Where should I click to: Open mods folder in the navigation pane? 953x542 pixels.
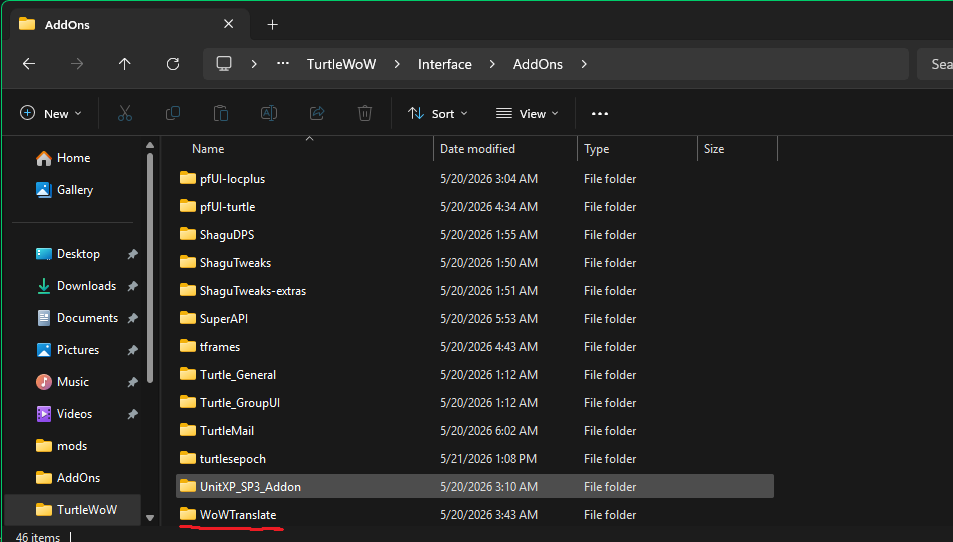(x=73, y=446)
